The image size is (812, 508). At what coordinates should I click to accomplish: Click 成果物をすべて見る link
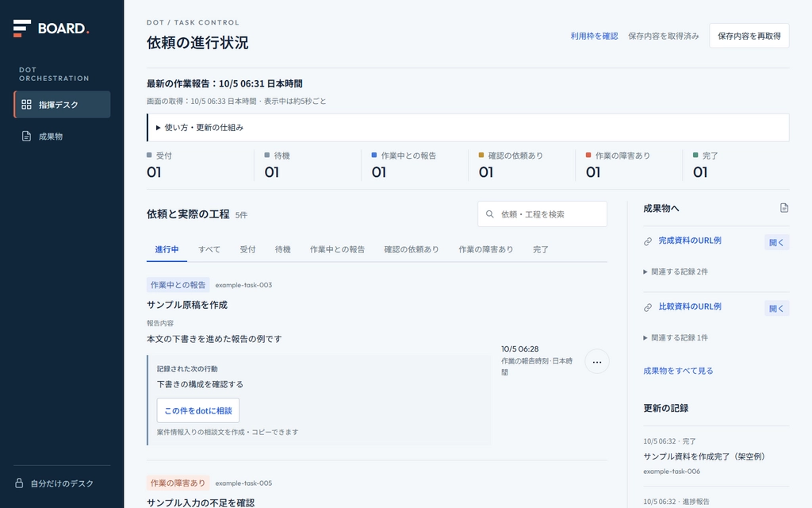pyautogui.click(x=678, y=371)
